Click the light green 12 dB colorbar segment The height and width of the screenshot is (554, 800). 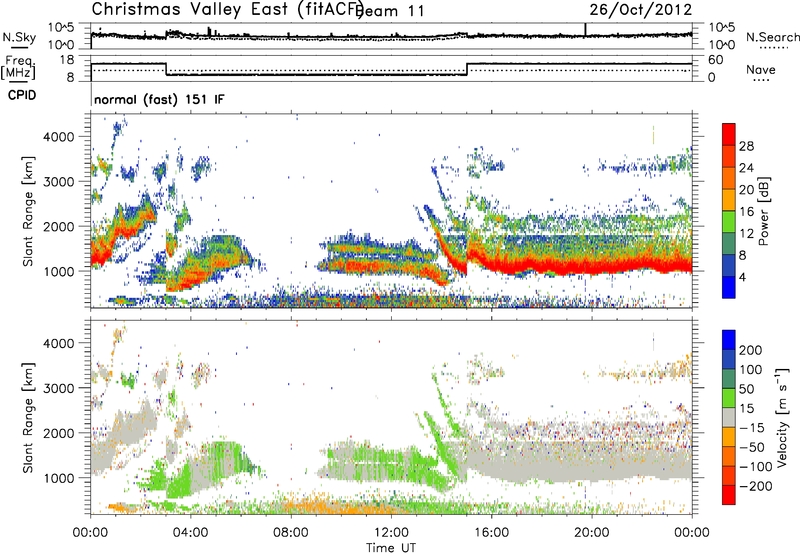[x=729, y=222]
